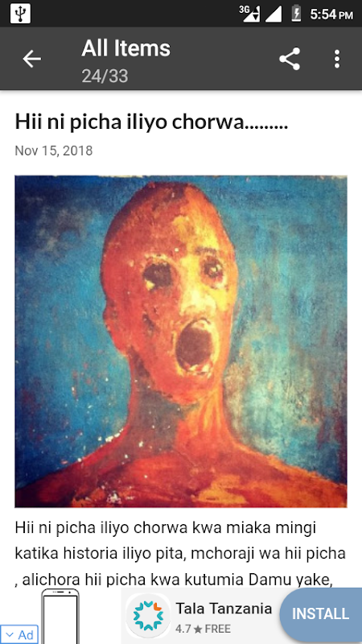Select the All Items toolbar title
The width and height of the screenshot is (362, 644).
pyautogui.click(x=126, y=48)
